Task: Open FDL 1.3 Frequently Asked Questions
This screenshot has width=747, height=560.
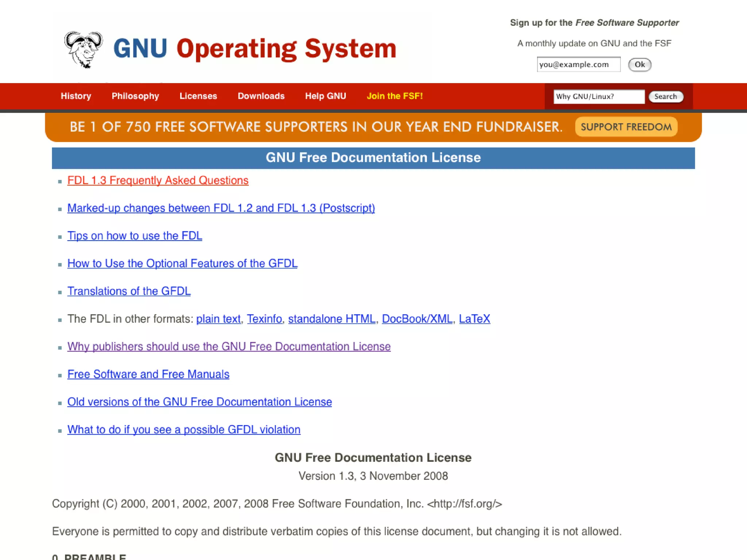Action: click(x=158, y=180)
